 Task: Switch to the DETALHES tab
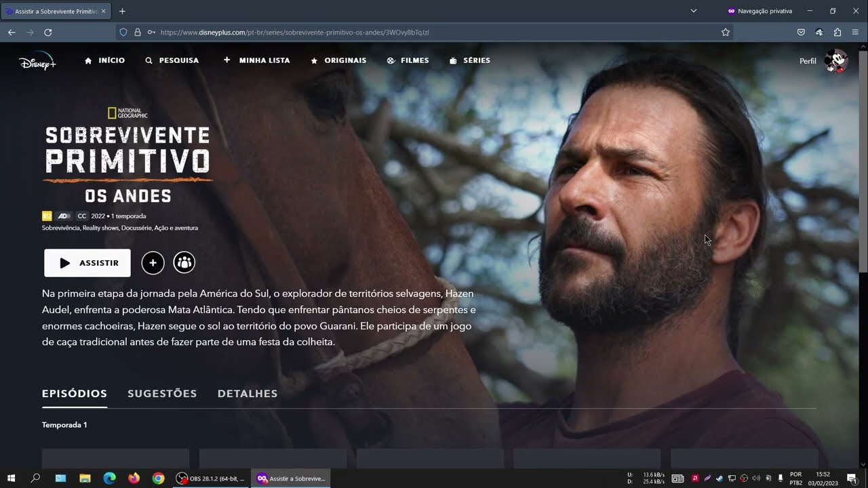click(248, 394)
